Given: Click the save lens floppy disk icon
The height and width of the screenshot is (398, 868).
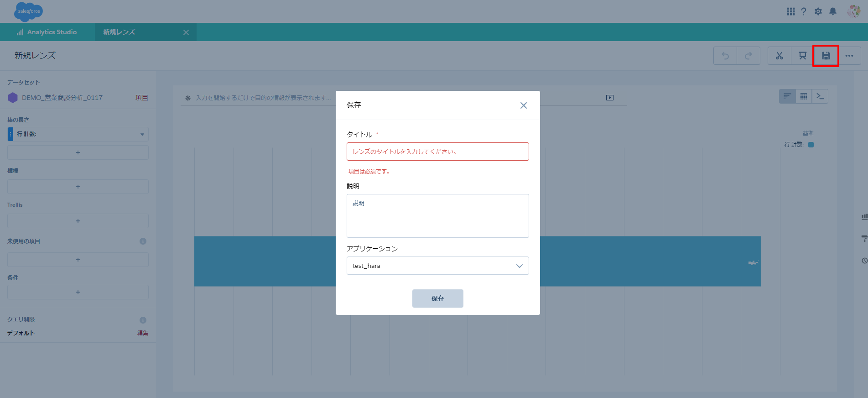Looking at the screenshot, I should click(x=826, y=56).
